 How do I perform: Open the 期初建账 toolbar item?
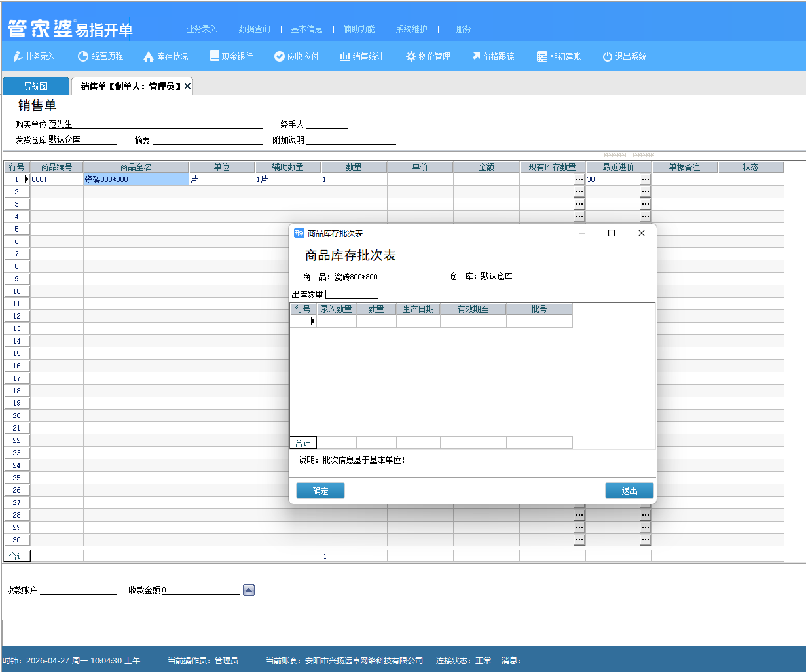559,56
